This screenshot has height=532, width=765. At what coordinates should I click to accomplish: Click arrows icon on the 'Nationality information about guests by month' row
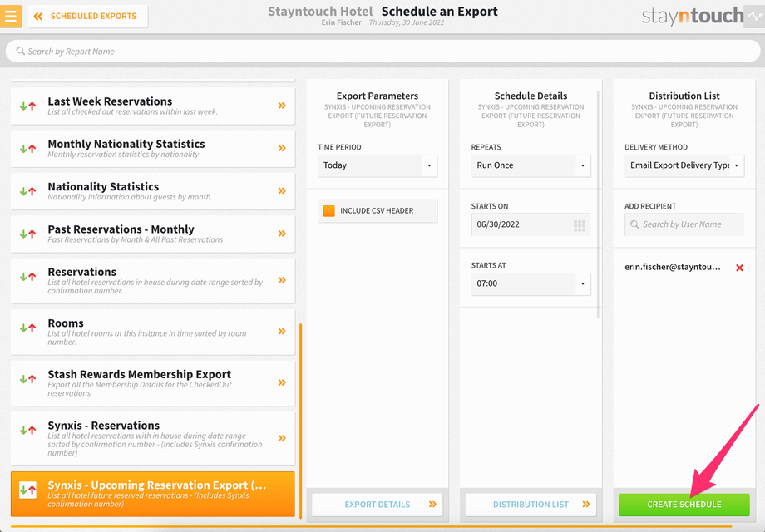[27, 191]
